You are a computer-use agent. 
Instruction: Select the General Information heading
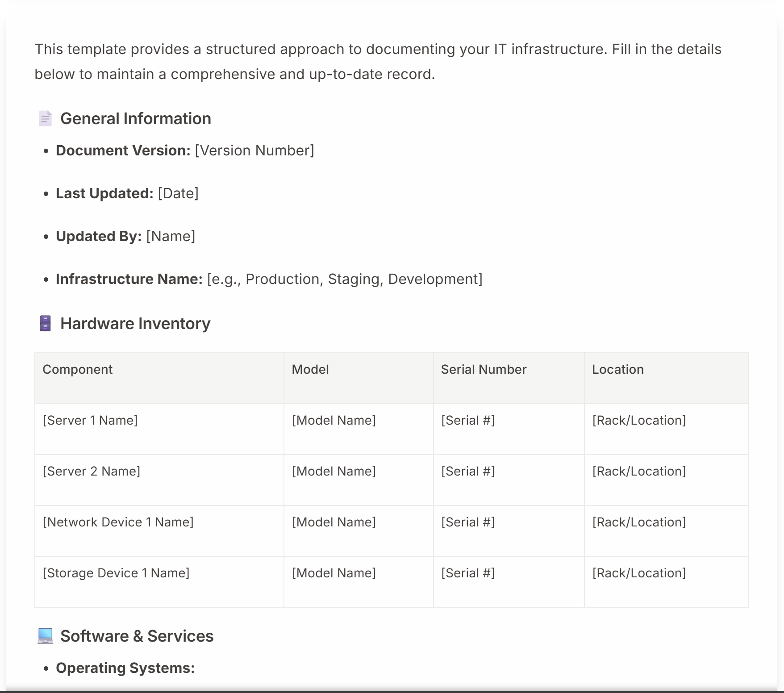135,119
